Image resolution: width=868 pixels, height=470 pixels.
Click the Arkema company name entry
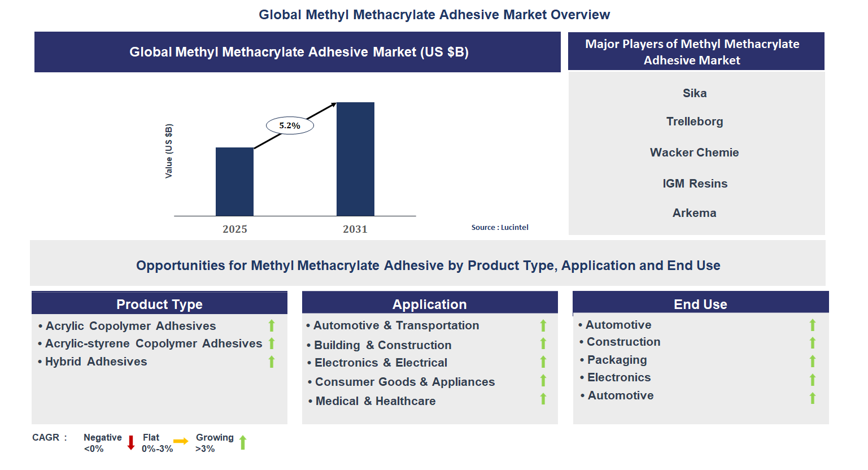[694, 213]
